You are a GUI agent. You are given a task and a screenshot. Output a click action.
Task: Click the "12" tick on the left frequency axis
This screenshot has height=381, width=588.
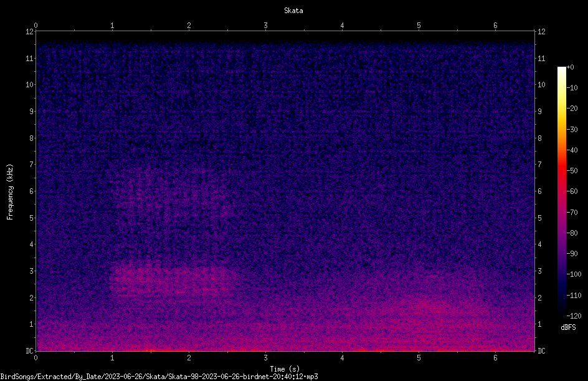click(x=30, y=32)
